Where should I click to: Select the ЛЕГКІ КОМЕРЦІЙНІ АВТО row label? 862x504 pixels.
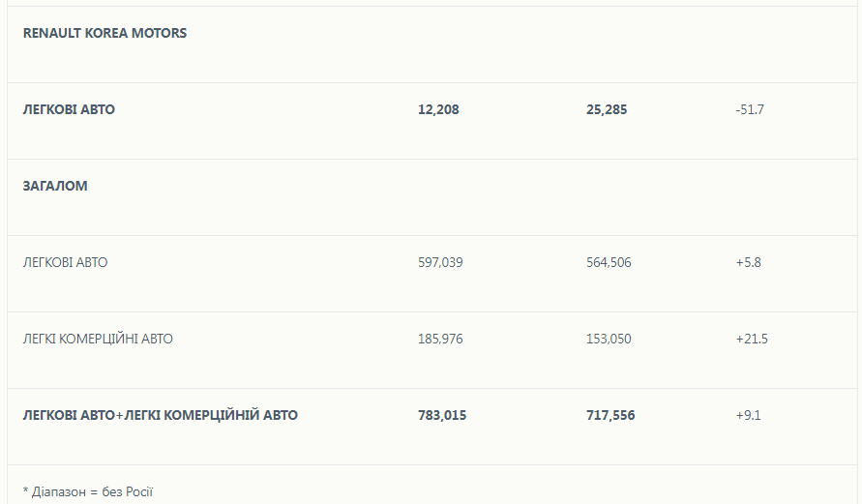[98, 339]
